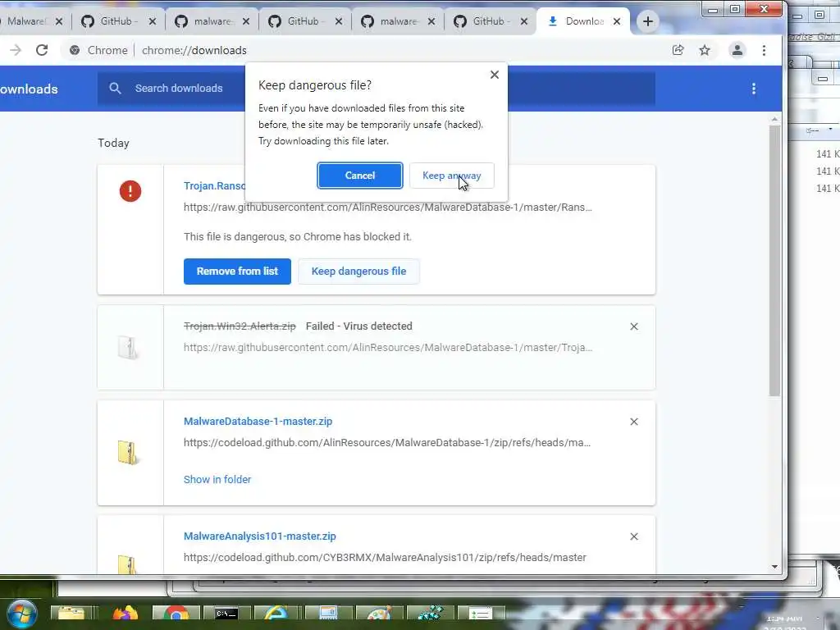Cancel the Keep dangerous file dialog

(360, 176)
